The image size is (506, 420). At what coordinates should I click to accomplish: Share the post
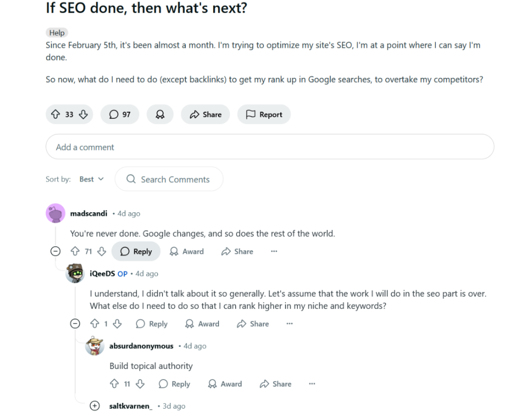point(205,114)
